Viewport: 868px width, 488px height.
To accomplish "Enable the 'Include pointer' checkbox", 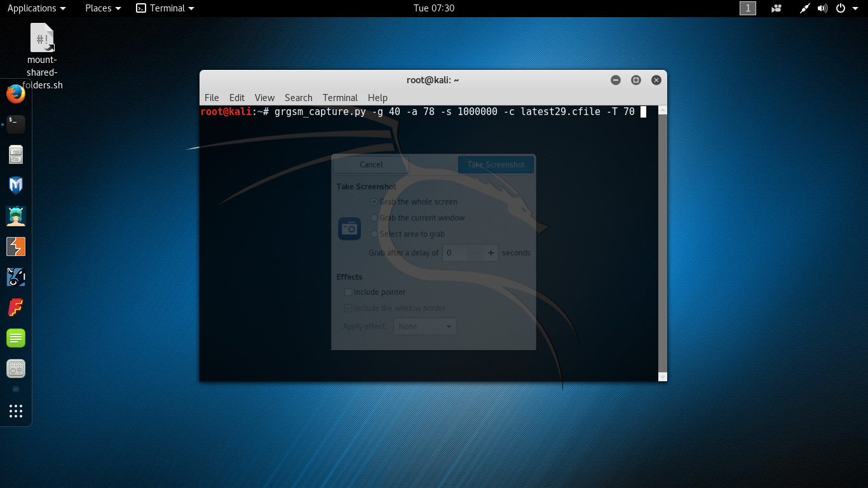I will point(348,292).
